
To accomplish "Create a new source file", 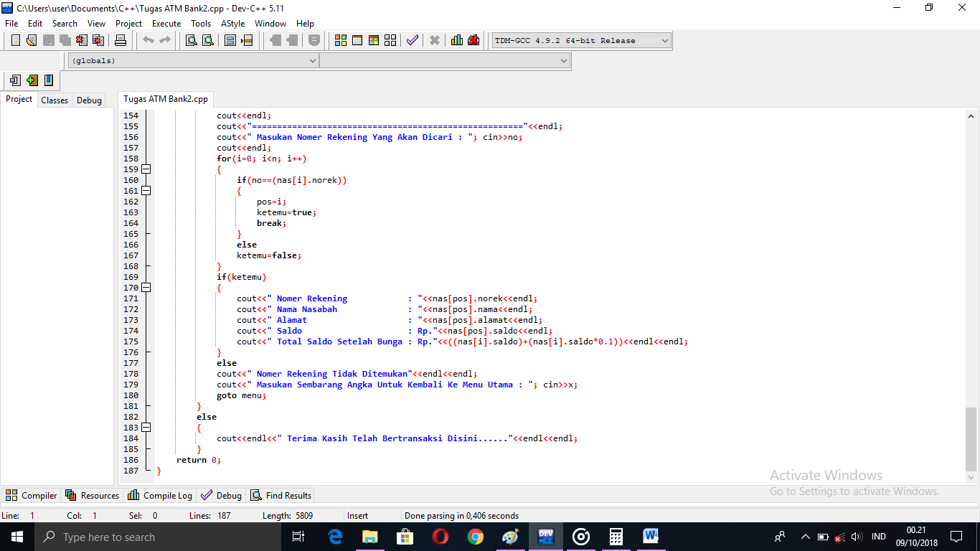I will click(16, 40).
